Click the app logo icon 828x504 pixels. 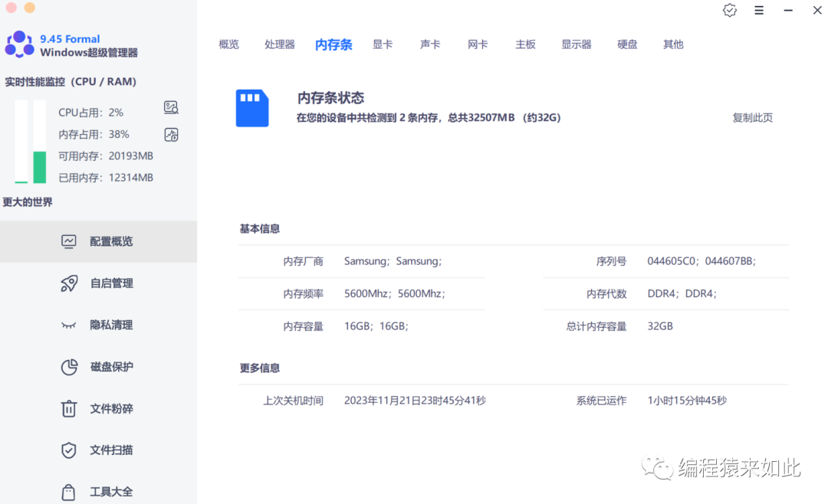coord(19,44)
